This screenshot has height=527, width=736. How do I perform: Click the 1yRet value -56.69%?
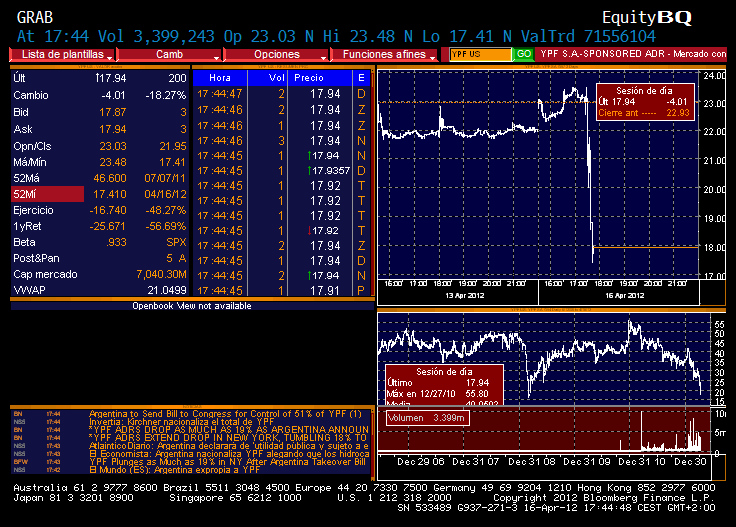pyautogui.click(x=166, y=226)
